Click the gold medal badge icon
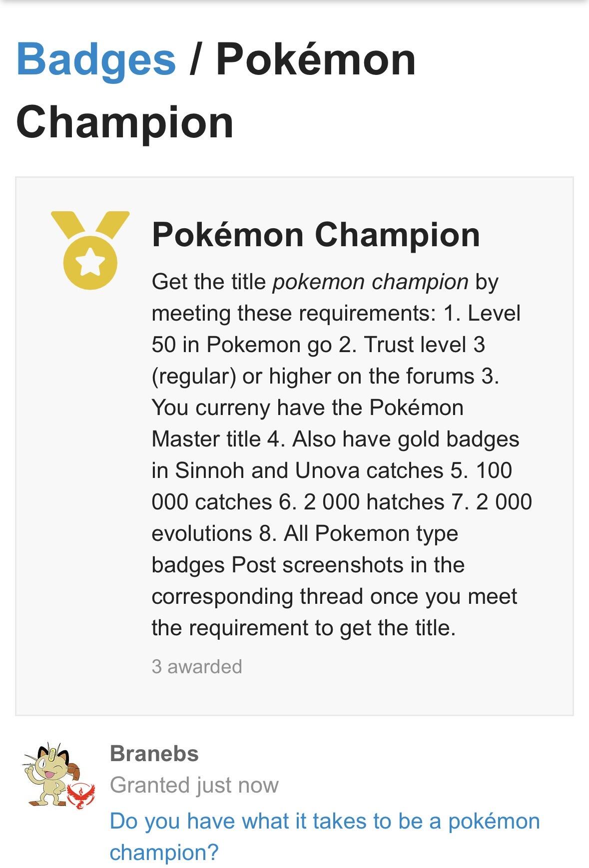The width and height of the screenshot is (589, 868). pos(90,250)
